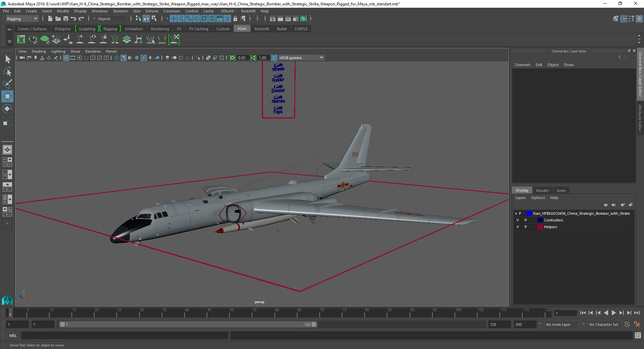Activate the Rotate tool
The image size is (644, 349).
(x=7, y=109)
